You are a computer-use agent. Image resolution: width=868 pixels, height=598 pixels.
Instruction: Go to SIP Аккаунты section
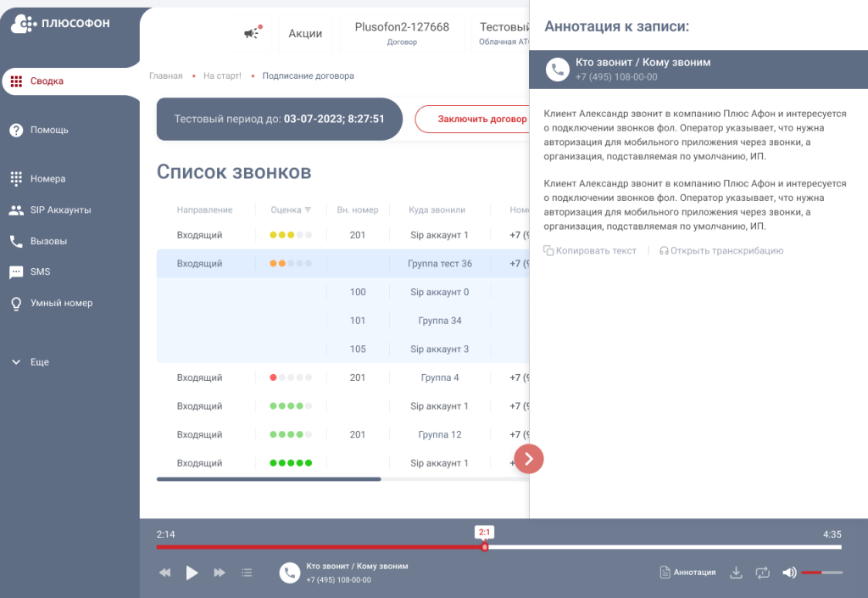[x=60, y=210]
